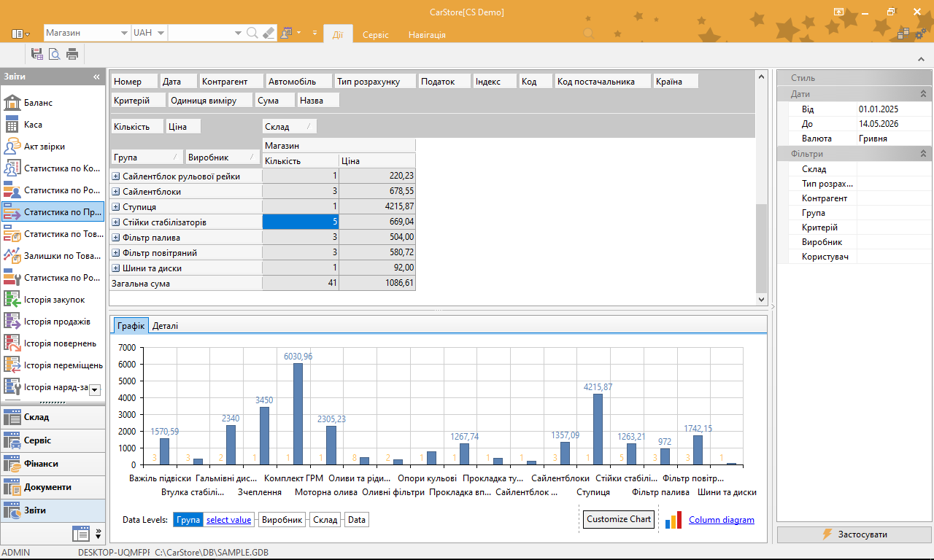Click the Застосувати button

coord(854,534)
